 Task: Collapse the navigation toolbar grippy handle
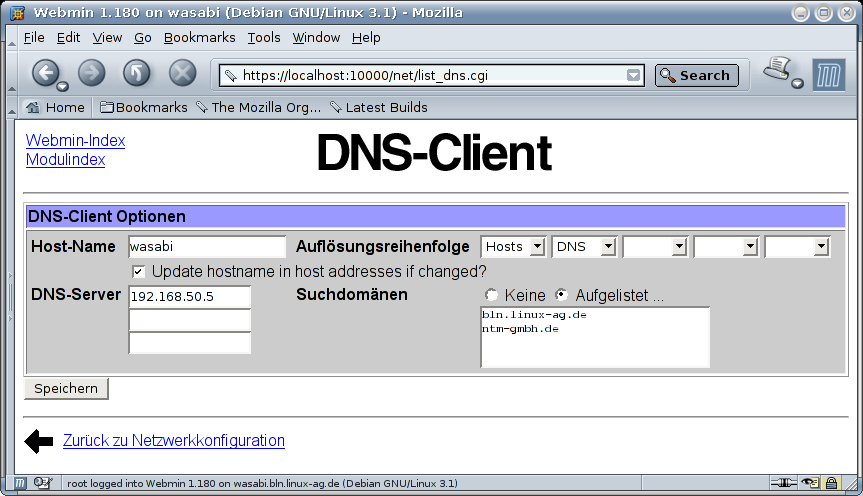12,73
